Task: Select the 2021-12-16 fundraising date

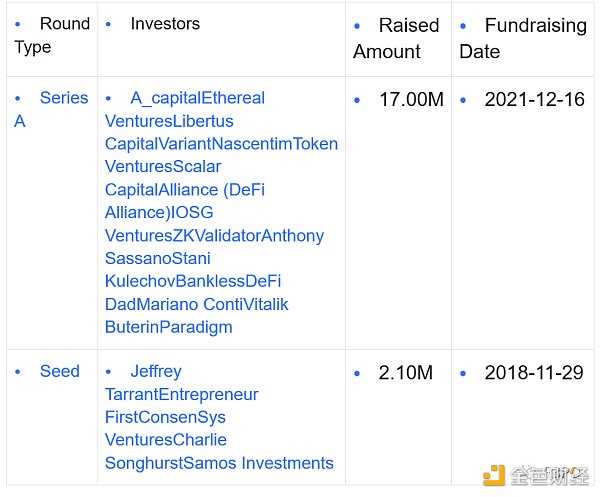Action: [x=534, y=99]
